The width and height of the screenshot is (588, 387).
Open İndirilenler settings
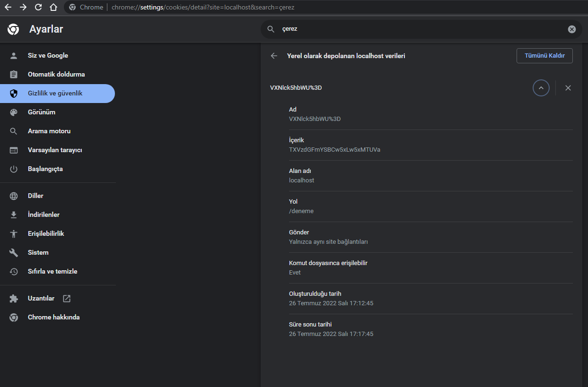[x=44, y=215]
